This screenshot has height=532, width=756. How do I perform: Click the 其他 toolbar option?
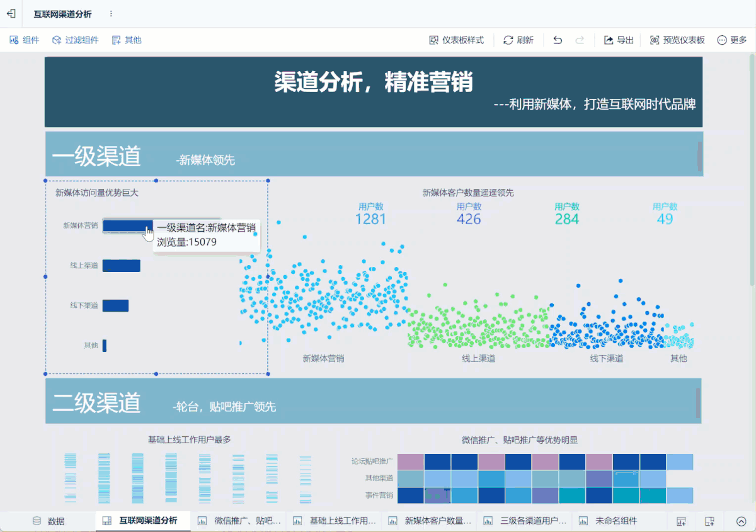[x=126, y=40]
